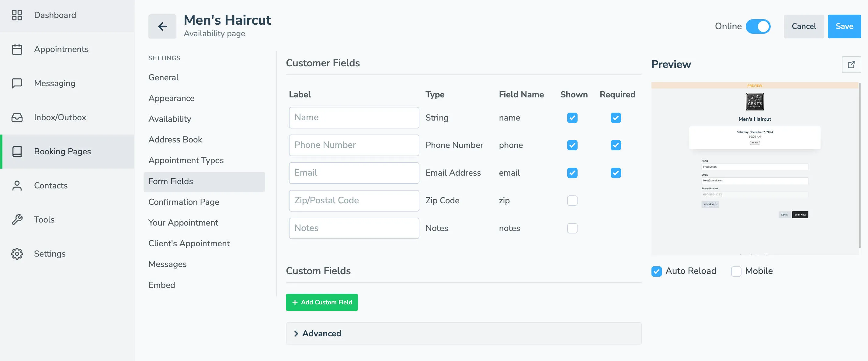This screenshot has width=868, height=361.
Task: Switch to the Confirmation Page settings
Action: tap(184, 202)
